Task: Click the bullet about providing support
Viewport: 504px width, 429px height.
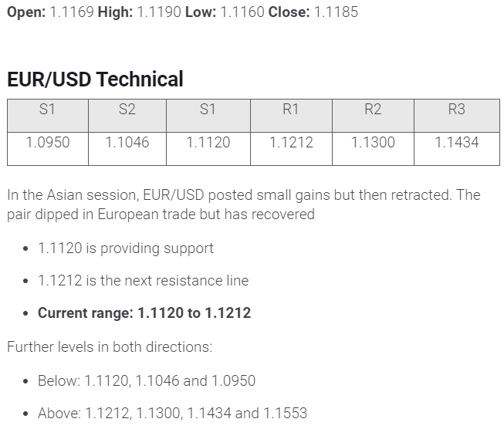Action: [126, 248]
